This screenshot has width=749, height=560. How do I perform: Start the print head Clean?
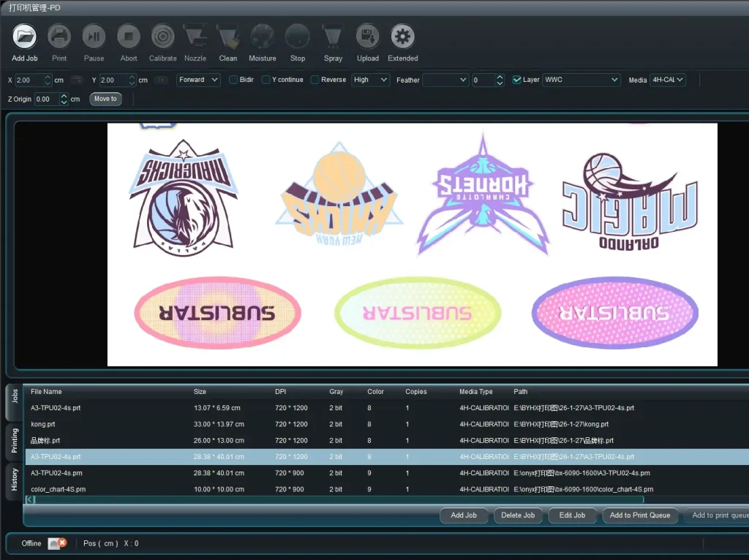click(x=228, y=36)
